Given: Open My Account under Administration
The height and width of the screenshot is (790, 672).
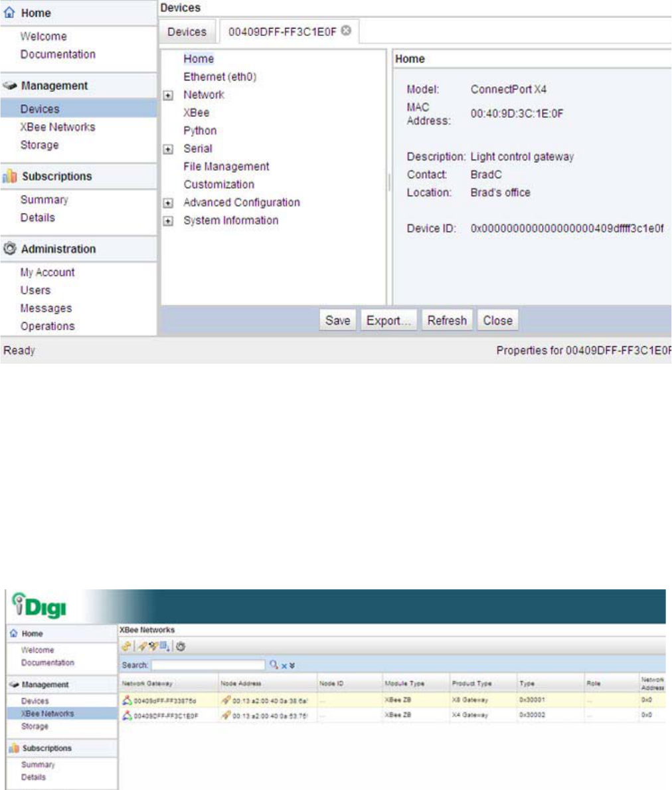Looking at the screenshot, I should (47, 272).
